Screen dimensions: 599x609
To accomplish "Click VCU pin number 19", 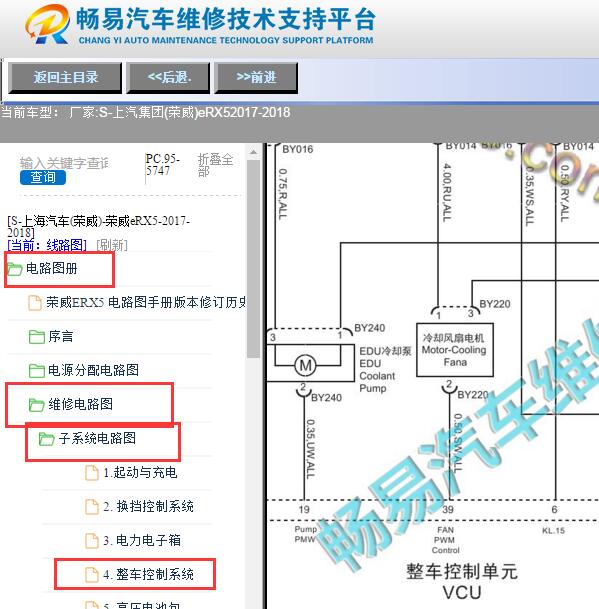I will pyautogui.click(x=304, y=510).
